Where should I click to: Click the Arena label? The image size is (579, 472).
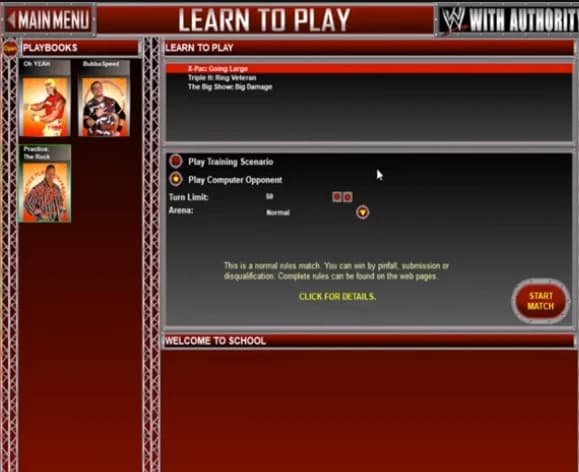(181, 211)
